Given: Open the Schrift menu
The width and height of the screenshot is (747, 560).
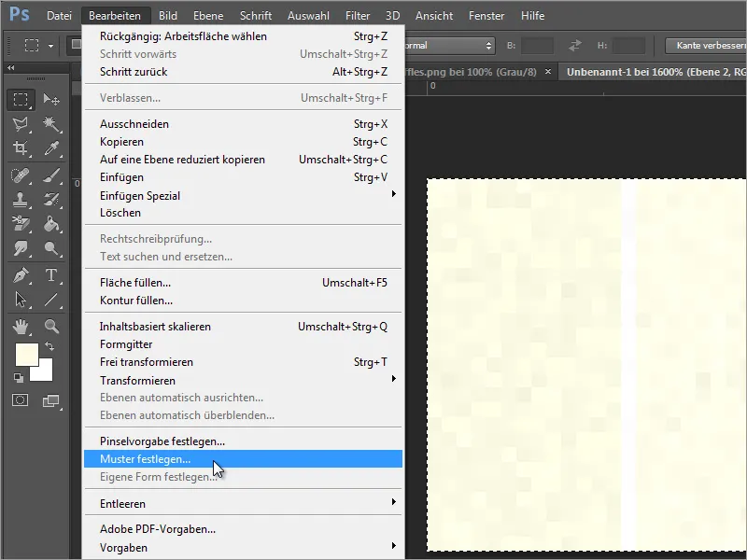Looking at the screenshot, I should pos(256,16).
